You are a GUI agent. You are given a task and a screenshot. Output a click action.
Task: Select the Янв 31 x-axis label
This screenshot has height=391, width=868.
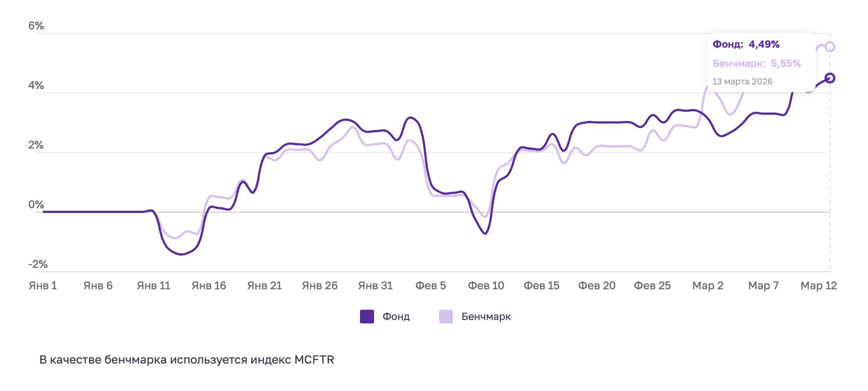tap(375, 286)
